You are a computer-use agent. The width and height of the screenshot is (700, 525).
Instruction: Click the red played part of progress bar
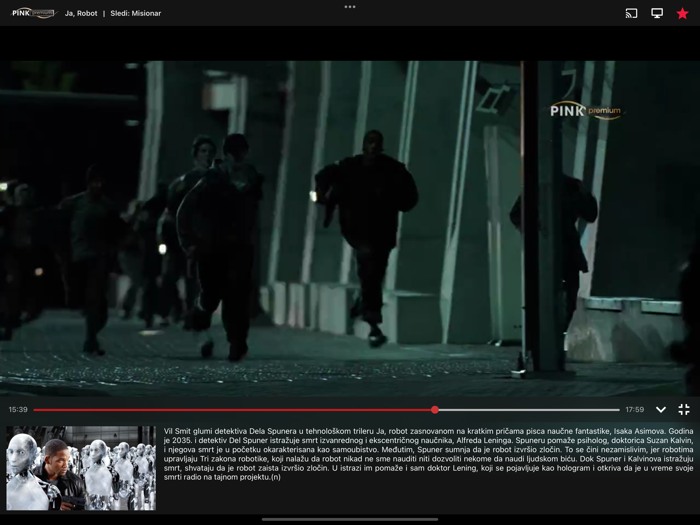(x=230, y=409)
